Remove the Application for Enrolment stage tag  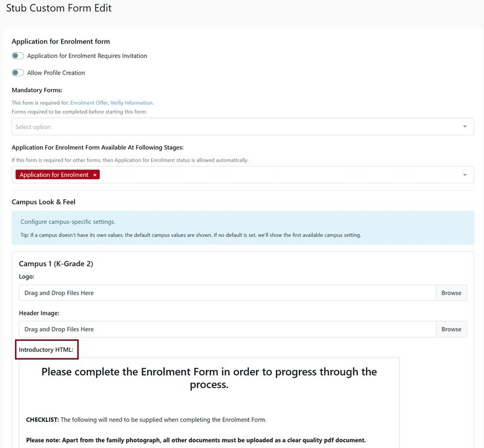pos(94,174)
